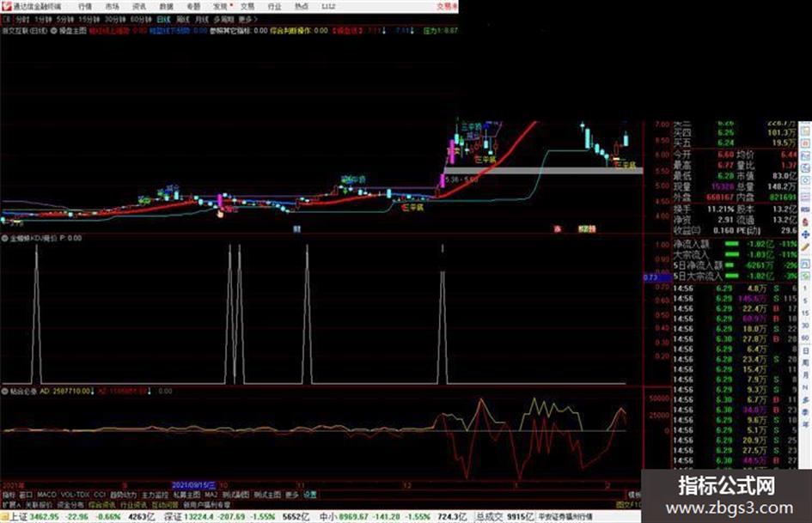812x523 pixels.
Task: Open the 行业资讯 tab
Action: pyautogui.click(x=133, y=505)
